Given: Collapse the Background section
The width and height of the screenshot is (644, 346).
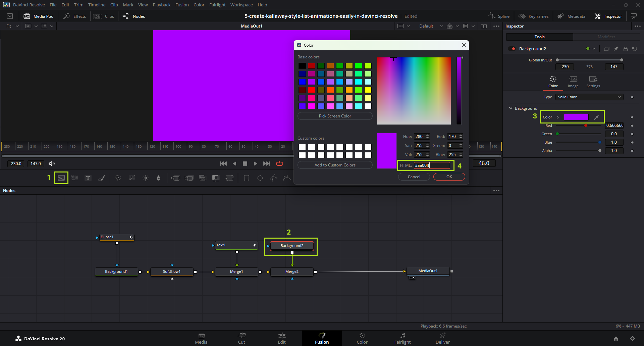Looking at the screenshot, I should [511, 108].
